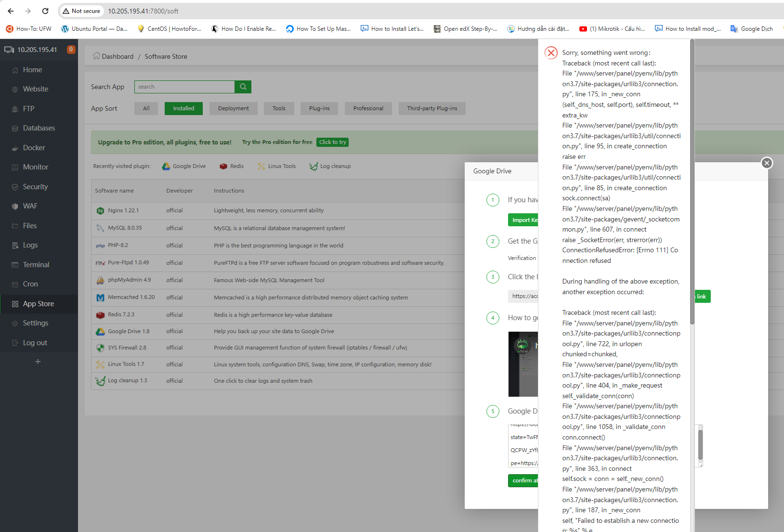Click the notification count badge next to the server IP
This screenshot has width=784, height=532.
tap(71, 49)
